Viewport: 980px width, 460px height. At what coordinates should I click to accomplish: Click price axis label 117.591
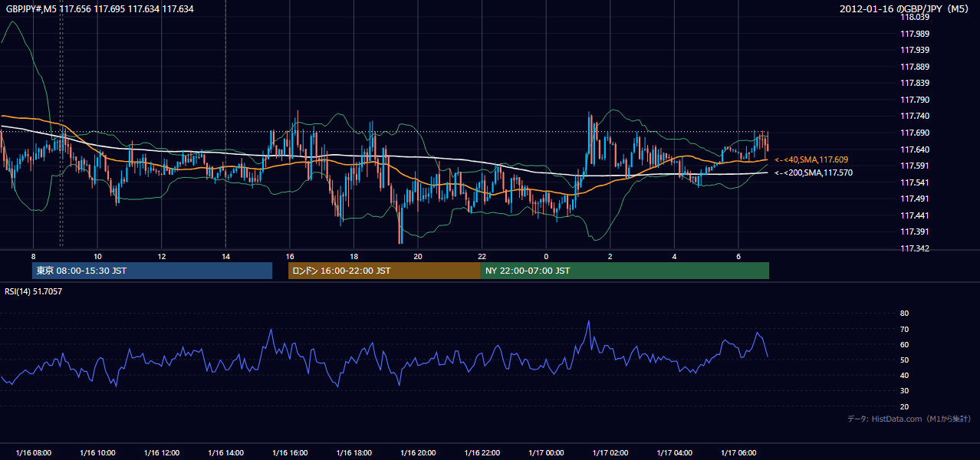point(914,166)
